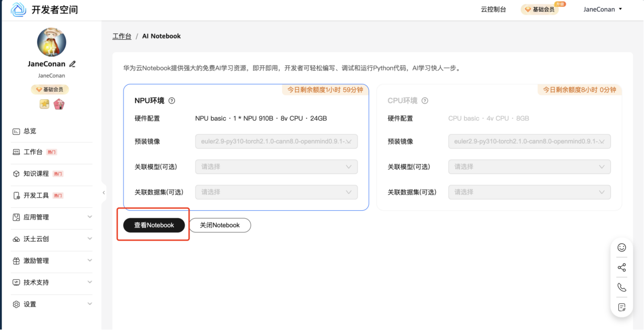This screenshot has width=644, height=330.
Task: Show help for CPU环境 question icon
Action: pos(425,101)
